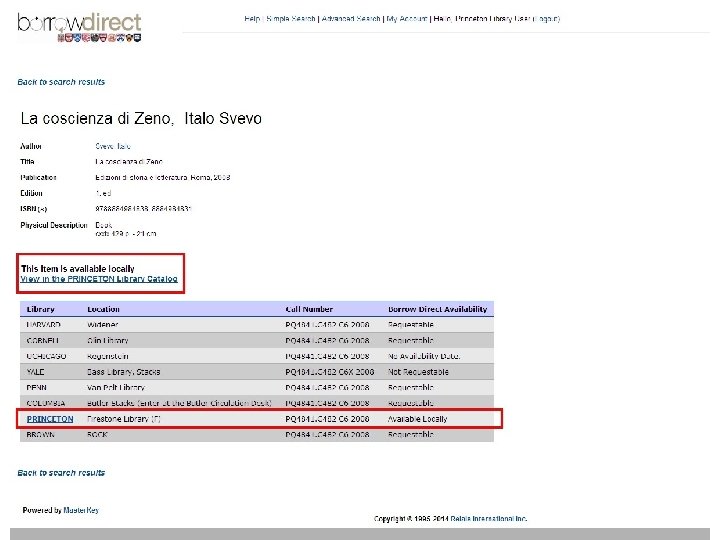
Task: Select the ISBN value text
Action: coord(143,209)
